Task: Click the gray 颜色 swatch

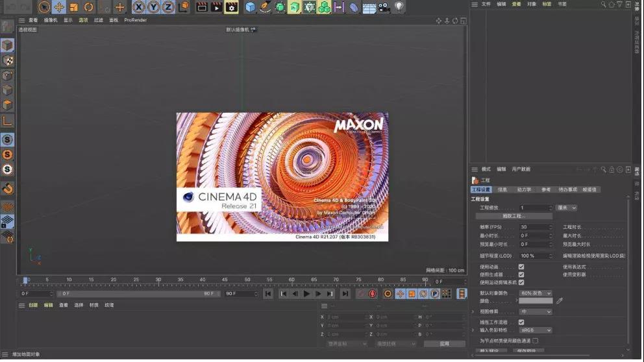Action: [x=536, y=301]
